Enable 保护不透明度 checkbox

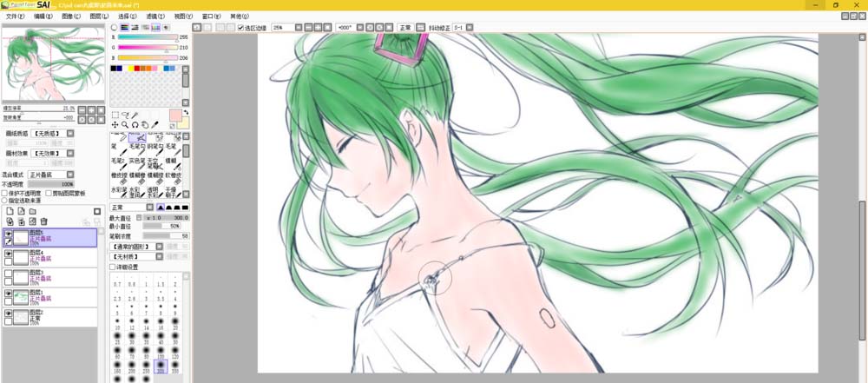4,194
